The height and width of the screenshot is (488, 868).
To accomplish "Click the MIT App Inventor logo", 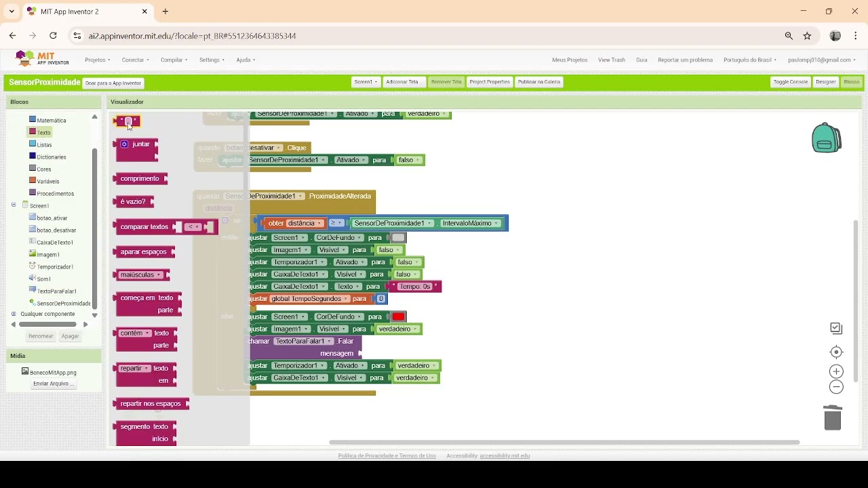I will (43, 59).
